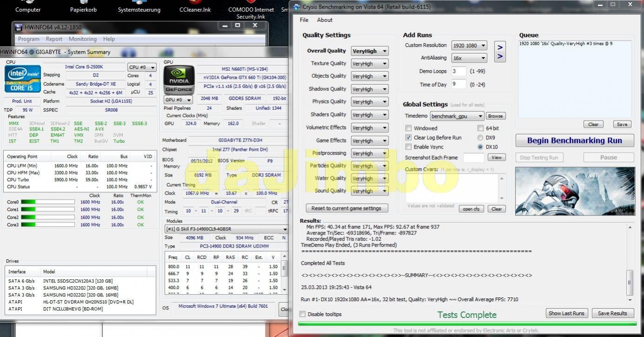Open the Timedemo benchmark_gpu dropdown

457,116
